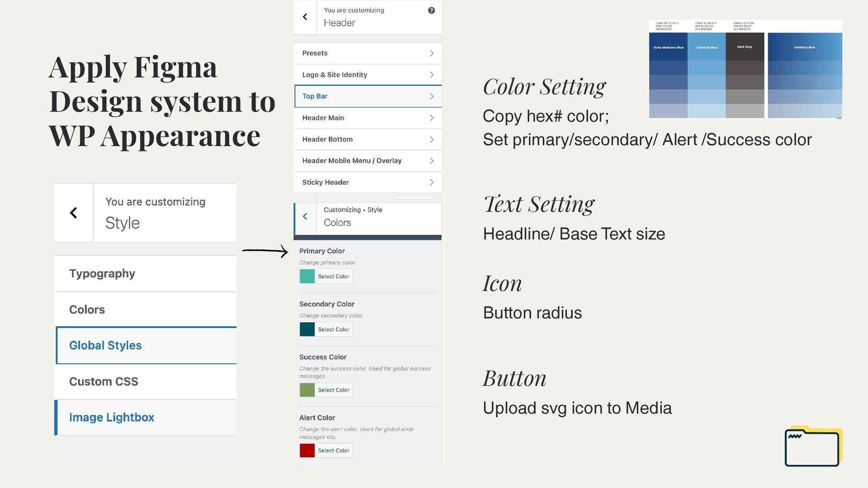The image size is (868, 488).
Task: Click the 'Icon' italic heading
Action: tap(502, 284)
